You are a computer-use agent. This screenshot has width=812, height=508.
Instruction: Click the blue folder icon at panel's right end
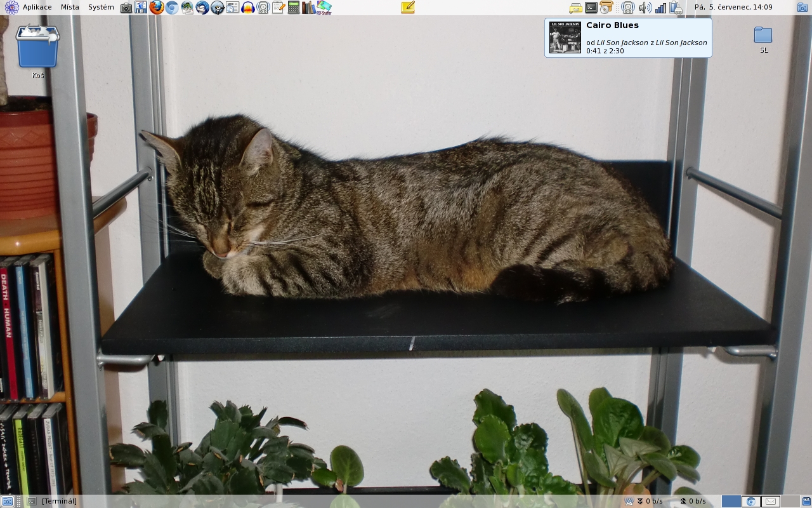802,8
